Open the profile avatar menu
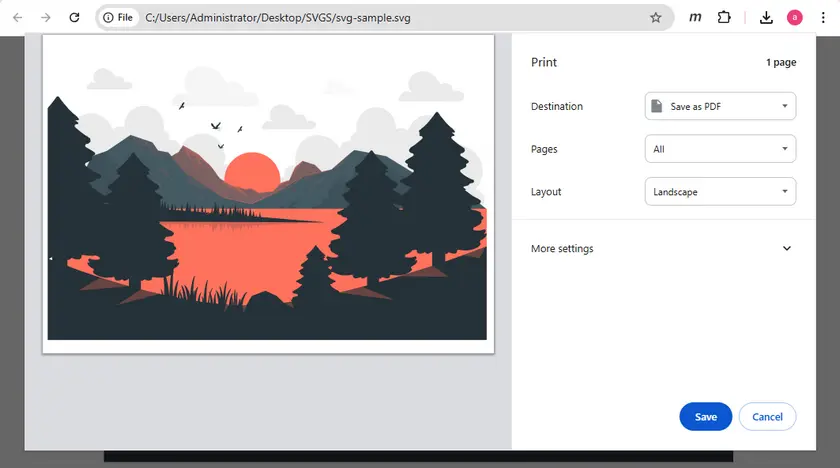The width and height of the screenshot is (840, 468). [795, 18]
